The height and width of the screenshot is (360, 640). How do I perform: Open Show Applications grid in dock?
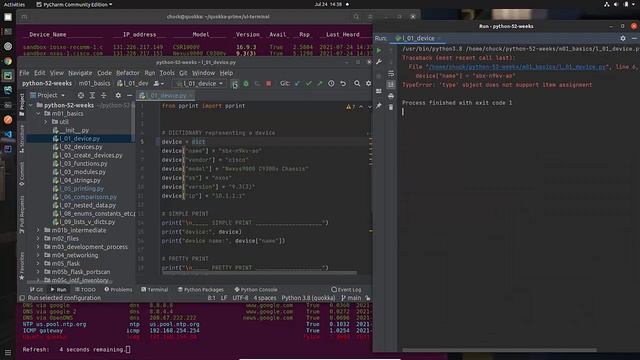coord(8,352)
